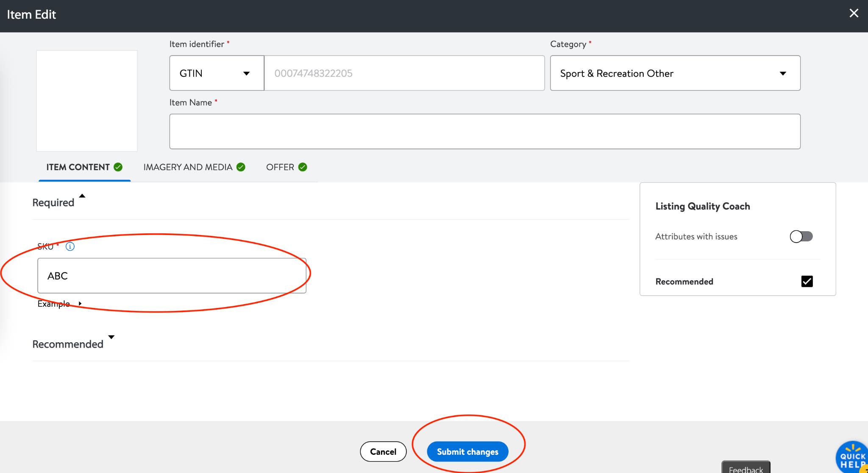The width and height of the screenshot is (868, 473).
Task: Open the Quick Help widget
Action: [852, 457]
